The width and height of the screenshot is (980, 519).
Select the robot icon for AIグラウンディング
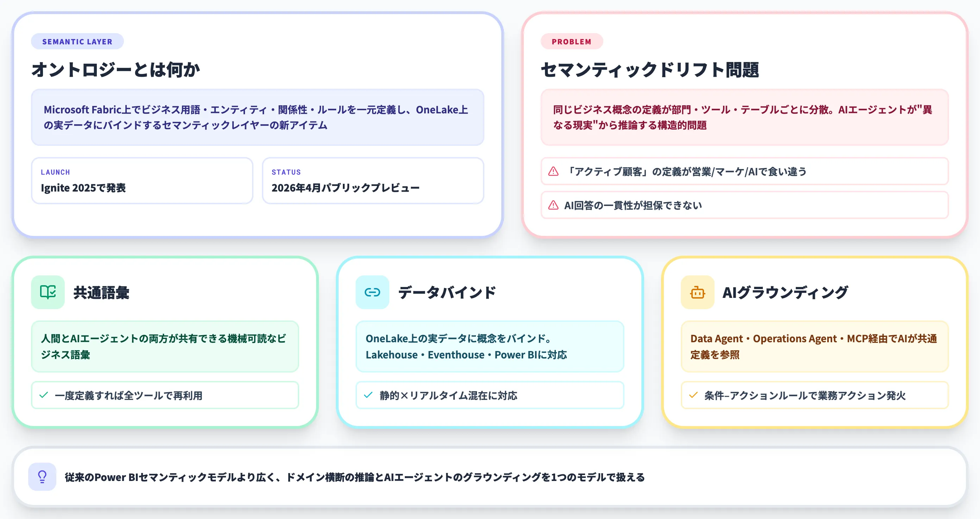(697, 292)
